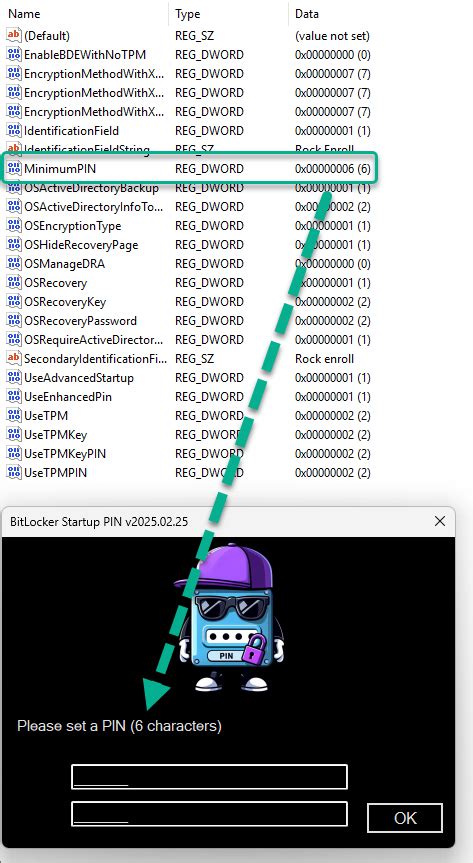Click "BitLocker Startup PIN v2025.02.25" title text

pos(99,521)
